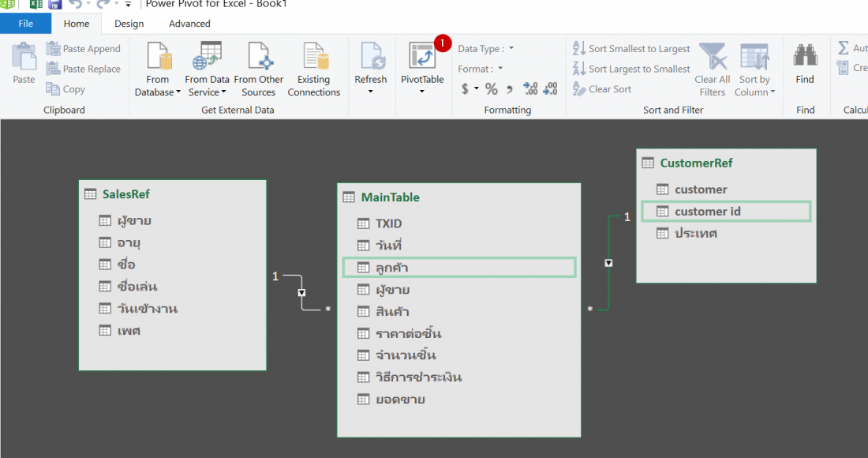Switch to the Design tab
This screenshot has height=458, width=868.
pos(128,24)
